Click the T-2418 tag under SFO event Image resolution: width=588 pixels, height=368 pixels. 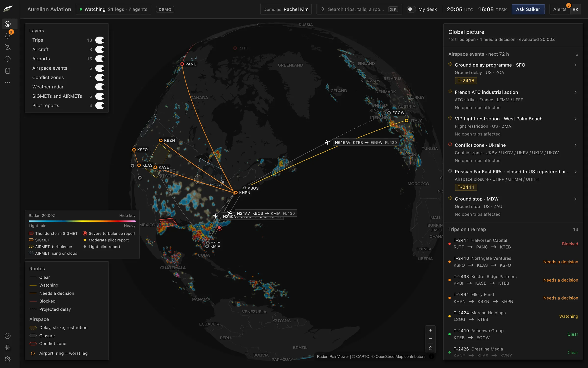click(x=466, y=80)
